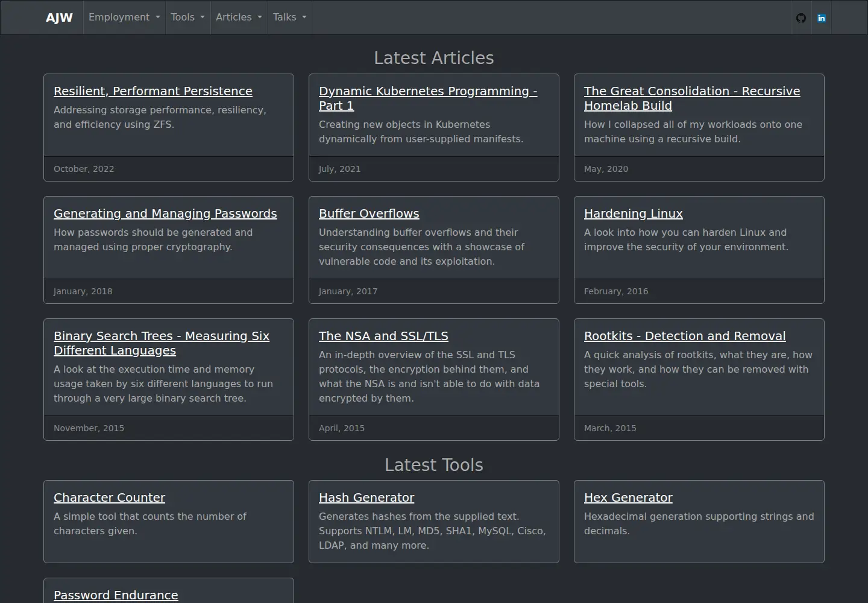Open Binary Search Trees - Measuring Six Different Languages
Image resolution: width=868 pixels, height=603 pixels.
coord(162,343)
